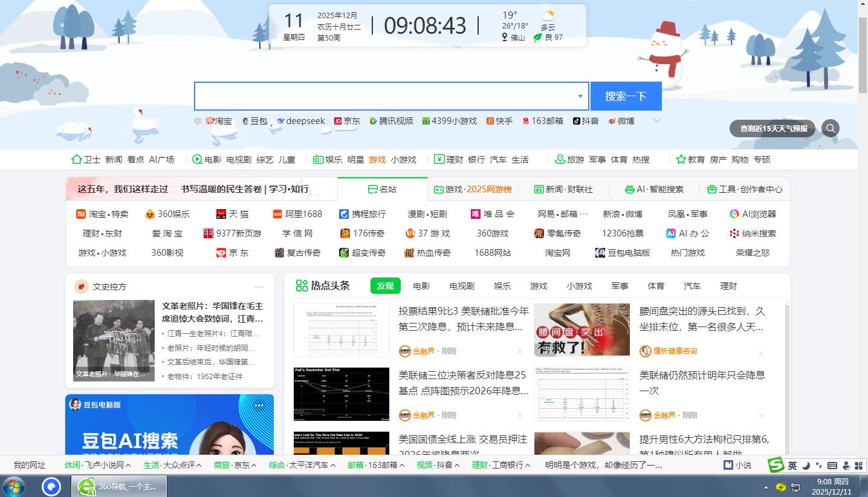Open the 豆包 quick link under search

(x=254, y=121)
